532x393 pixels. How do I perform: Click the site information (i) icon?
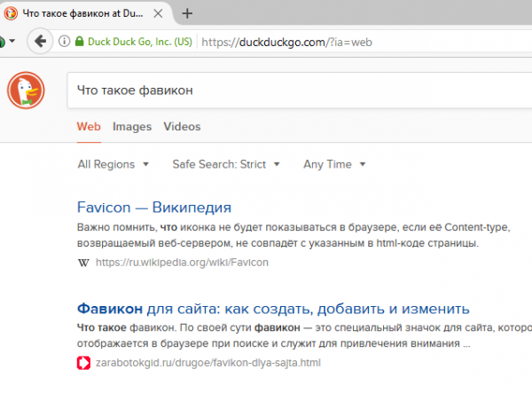[x=66, y=42]
